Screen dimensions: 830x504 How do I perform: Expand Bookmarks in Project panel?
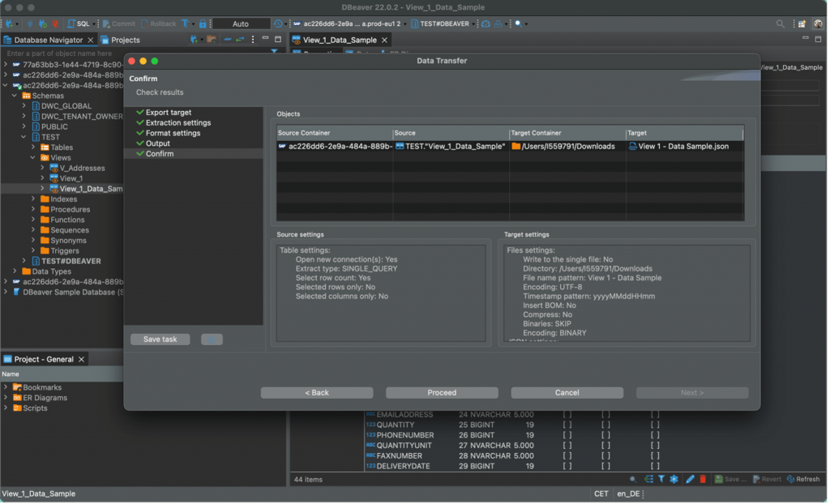point(6,387)
